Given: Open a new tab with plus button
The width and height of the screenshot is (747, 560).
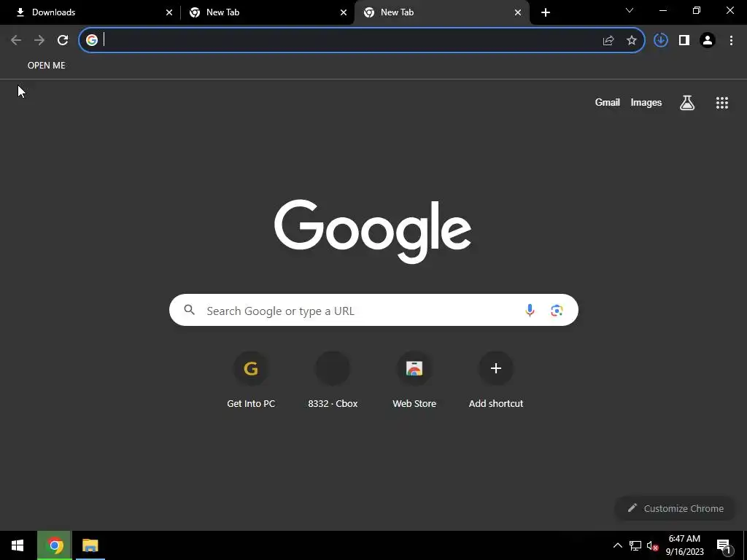Looking at the screenshot, I should click(546, 12).
